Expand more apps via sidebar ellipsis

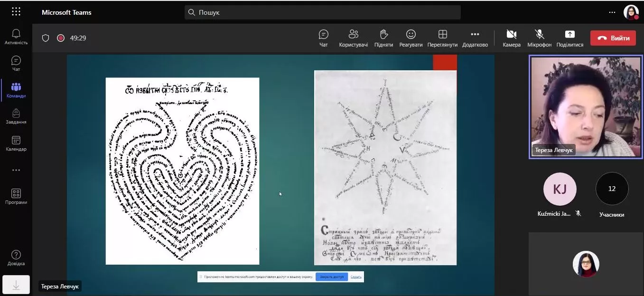tap(16, 170)
